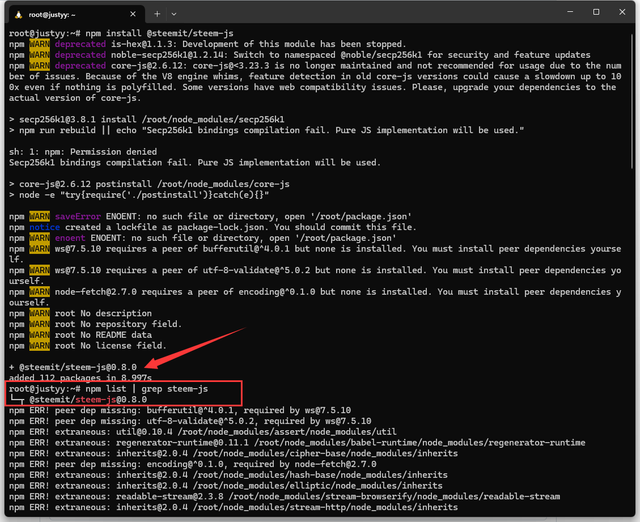Click the stream-http inherits extraneous error
This screenshot has width=640, height=522.
pos(233,507)
